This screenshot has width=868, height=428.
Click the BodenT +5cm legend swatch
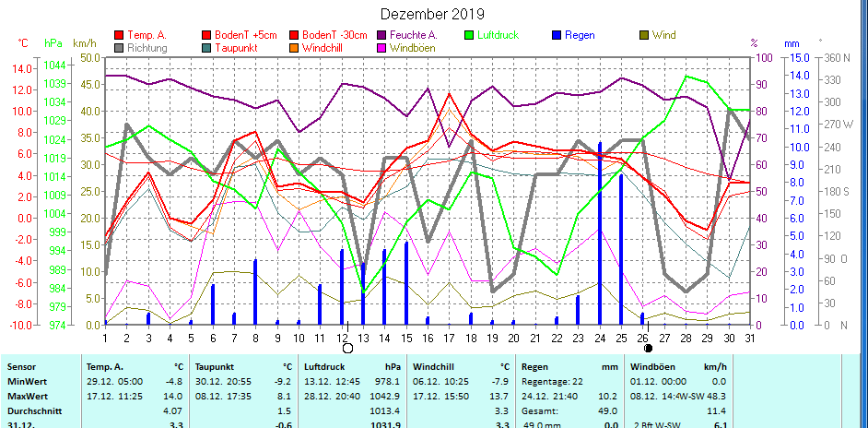click(206, 35)
